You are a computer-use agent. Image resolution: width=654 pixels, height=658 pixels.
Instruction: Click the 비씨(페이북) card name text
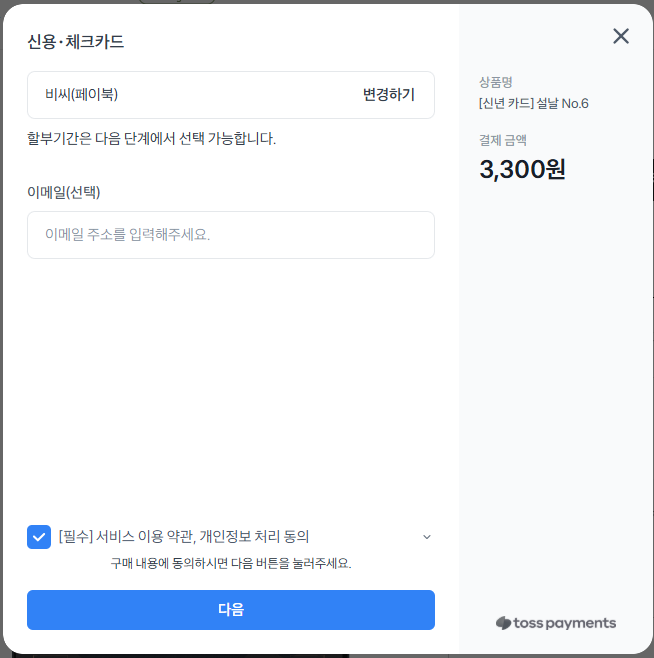coord(81,94)
